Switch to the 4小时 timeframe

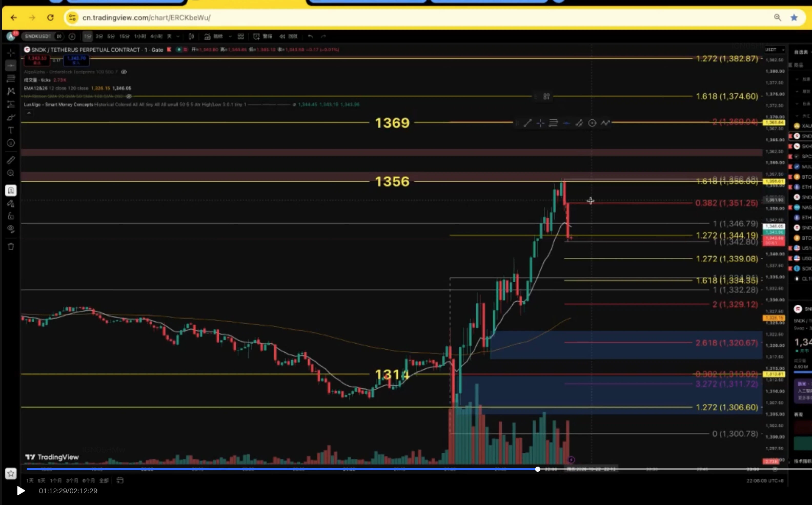(x=156, y=36)
